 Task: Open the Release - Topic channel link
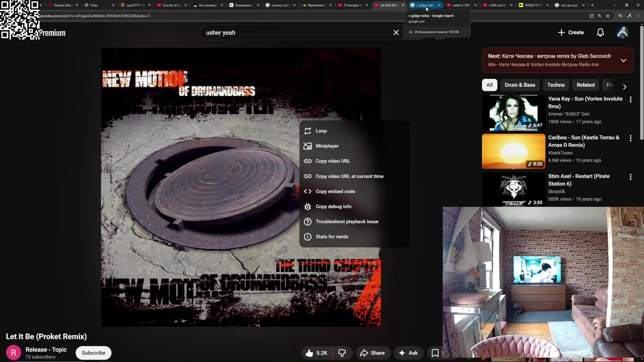coord(46,349)
